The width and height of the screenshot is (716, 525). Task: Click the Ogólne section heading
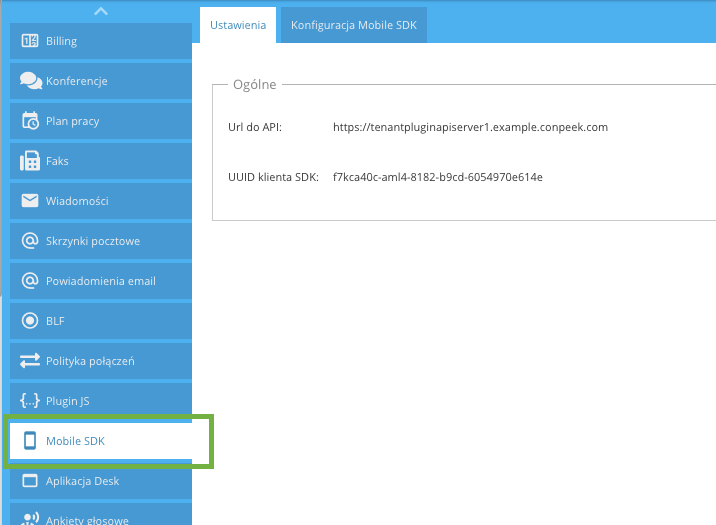254,85
